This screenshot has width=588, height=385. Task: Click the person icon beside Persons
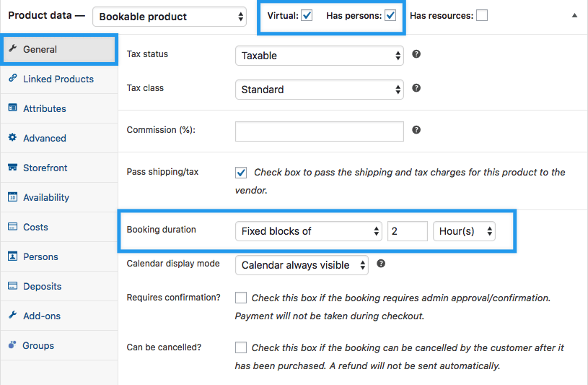point(13,256)
